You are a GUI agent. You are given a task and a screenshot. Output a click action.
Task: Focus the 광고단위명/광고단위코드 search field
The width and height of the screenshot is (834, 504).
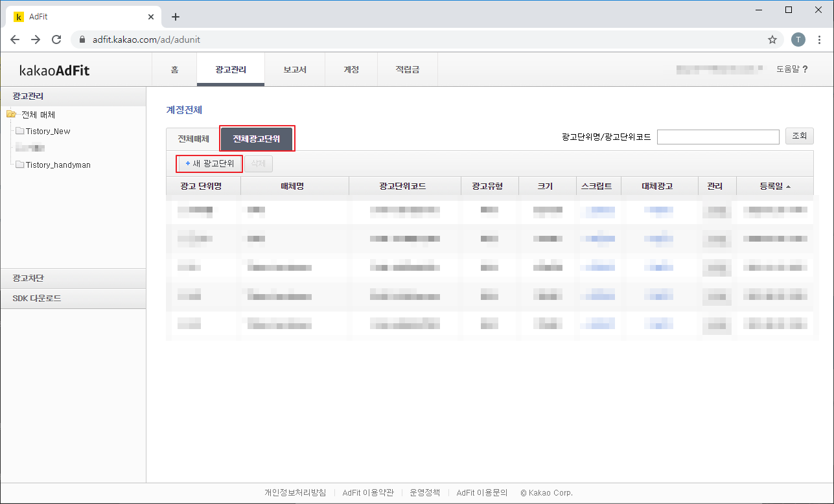coord(718,137)
